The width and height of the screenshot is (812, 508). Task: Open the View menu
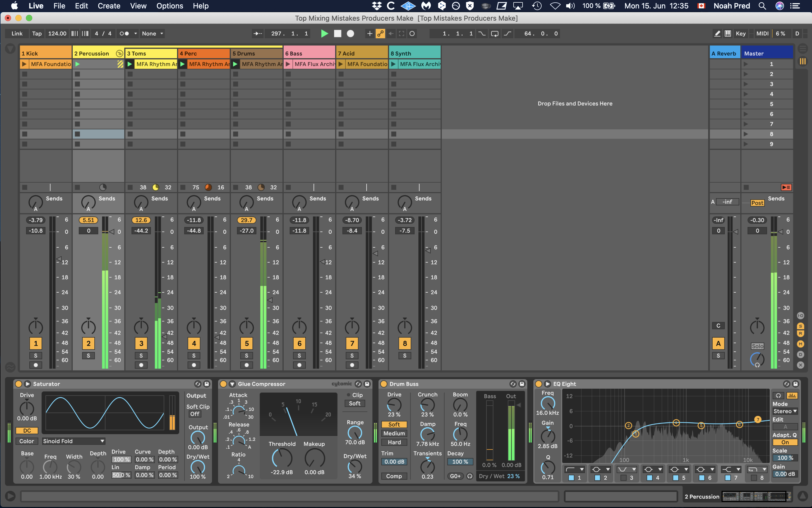pos(138,6)
